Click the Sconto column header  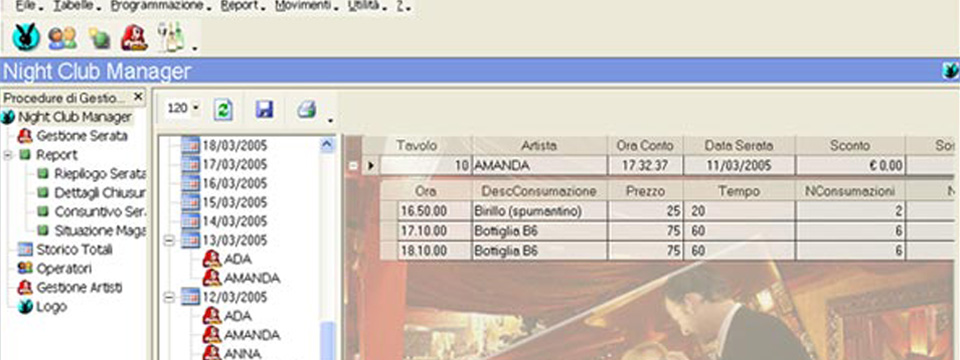tap(850, 146)
